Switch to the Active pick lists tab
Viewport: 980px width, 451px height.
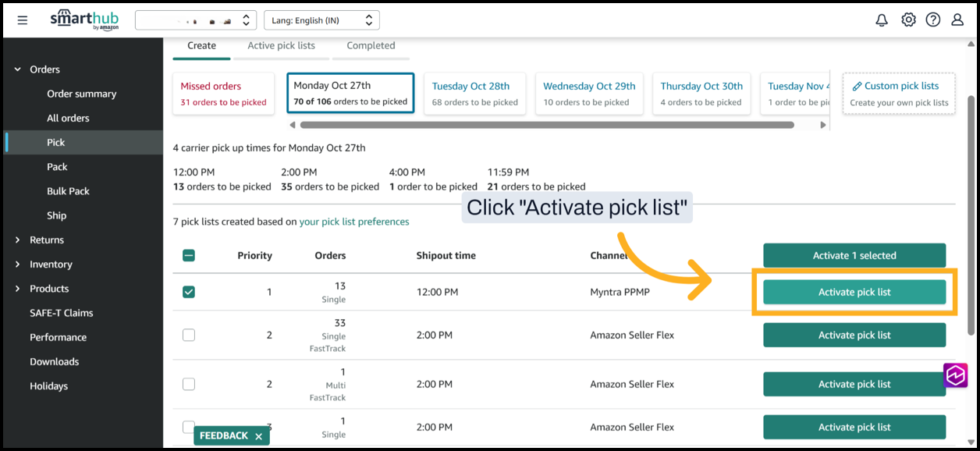click(x=281, y=45)
